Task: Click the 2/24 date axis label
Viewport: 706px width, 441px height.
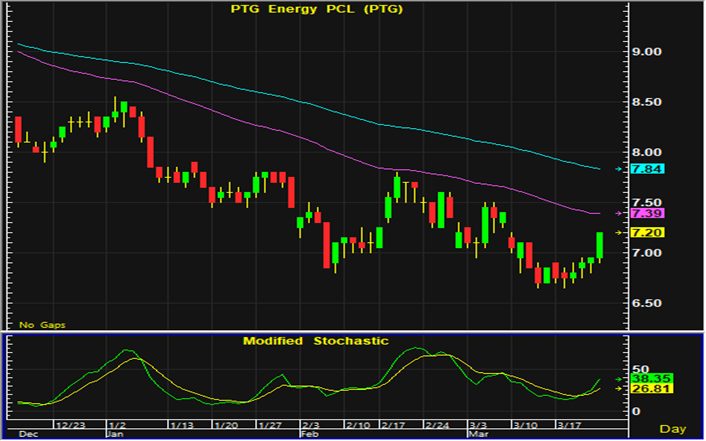Action: point(437,425)
